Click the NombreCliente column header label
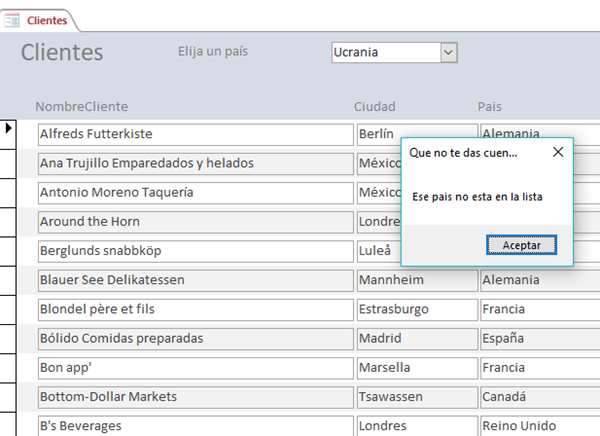 point(82,106)
